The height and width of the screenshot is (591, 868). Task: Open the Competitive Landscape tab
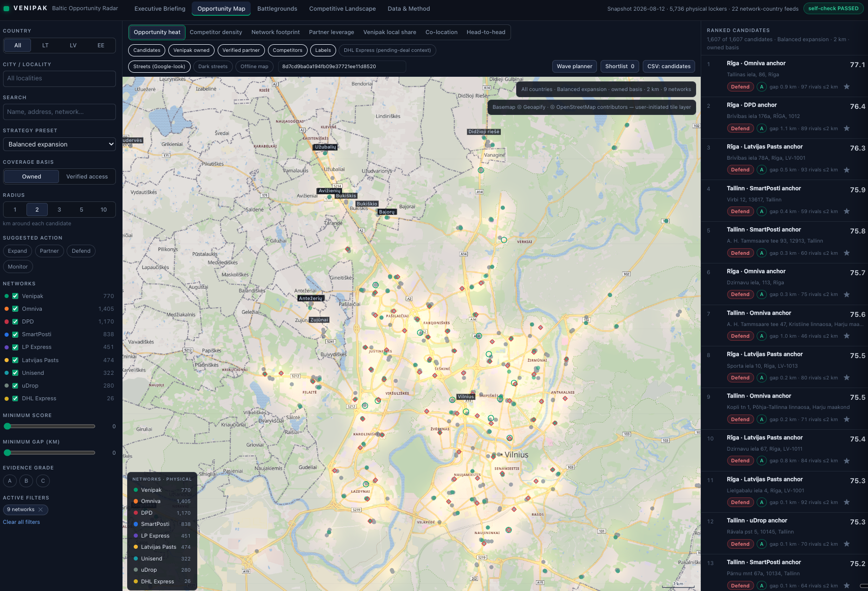tap(342, 9)
